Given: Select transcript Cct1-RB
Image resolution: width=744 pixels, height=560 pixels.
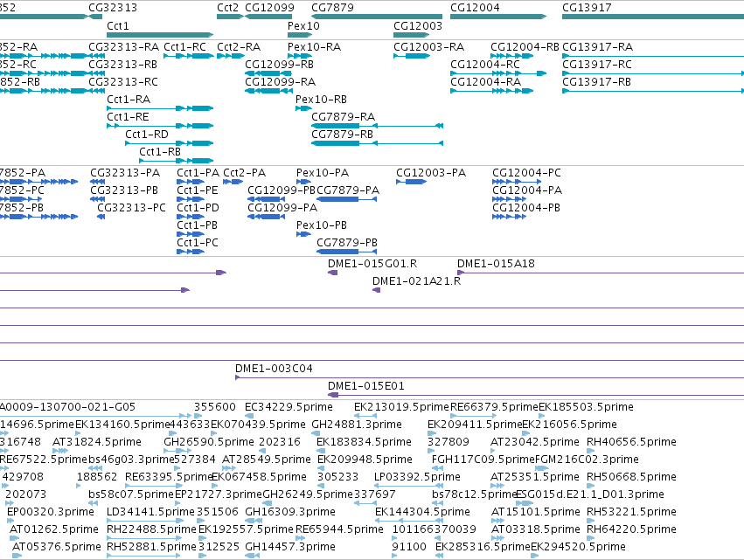Looking at the screenshot, I should [160, 152].
